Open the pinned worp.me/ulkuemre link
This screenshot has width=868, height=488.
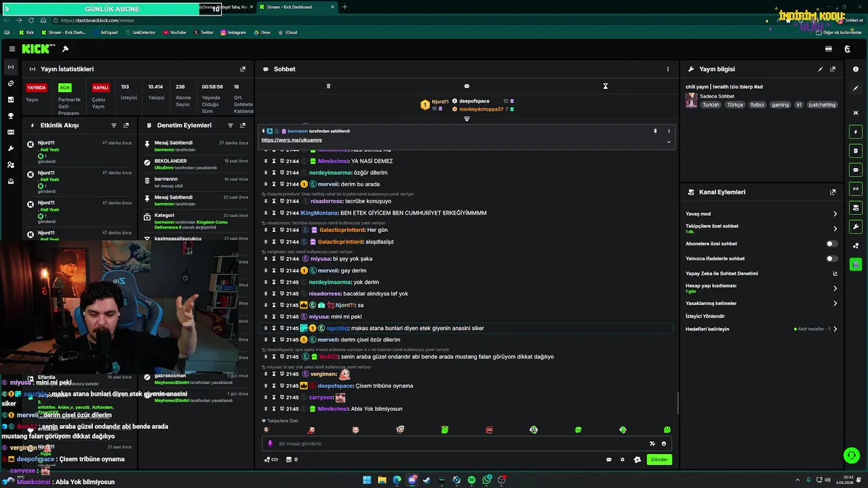[x=292, y=140]
